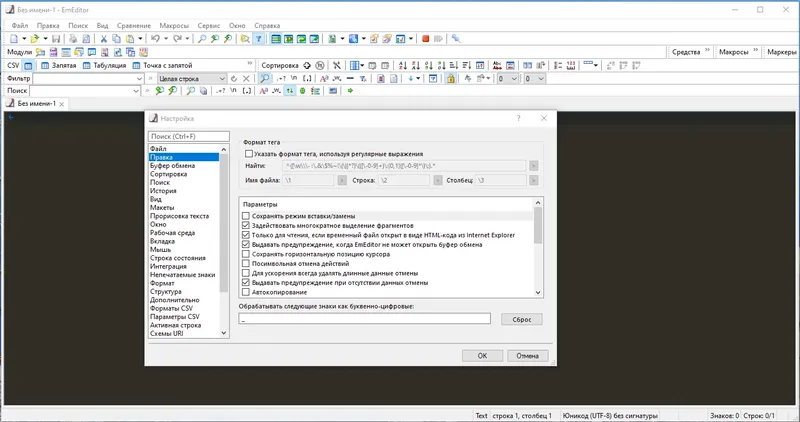Click the green arrow icon in search bar
The image size is (800, 422).
(350, 91)
